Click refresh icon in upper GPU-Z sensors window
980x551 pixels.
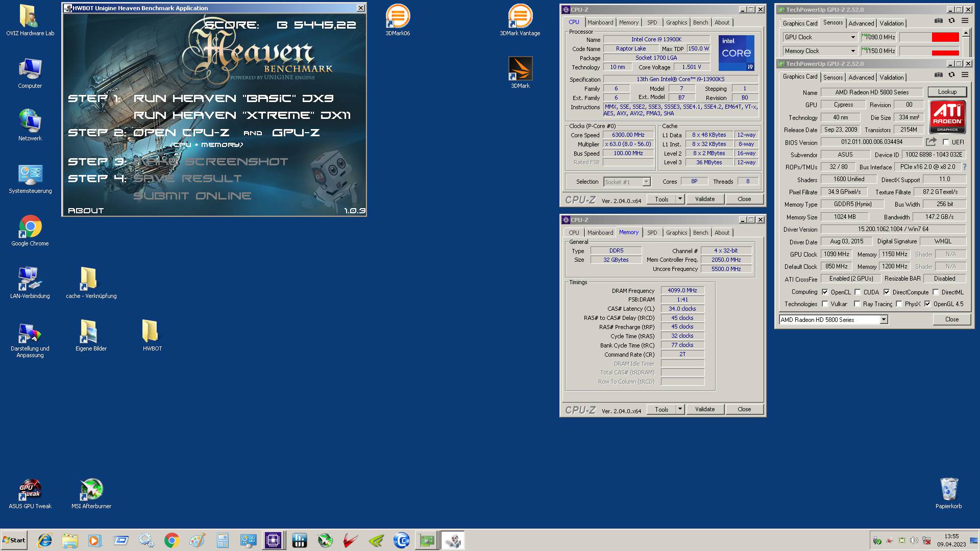(x=951, y=21)
